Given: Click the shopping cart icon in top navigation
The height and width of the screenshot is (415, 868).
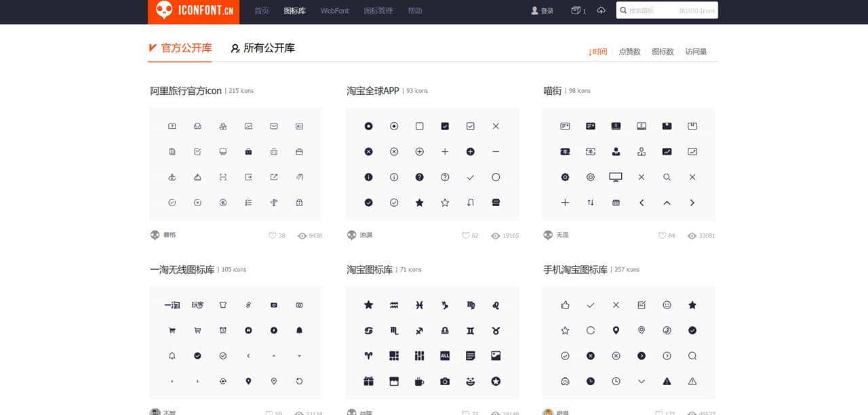Looking at the screenshot, I should pyautogui.click(x=576, y=10).
